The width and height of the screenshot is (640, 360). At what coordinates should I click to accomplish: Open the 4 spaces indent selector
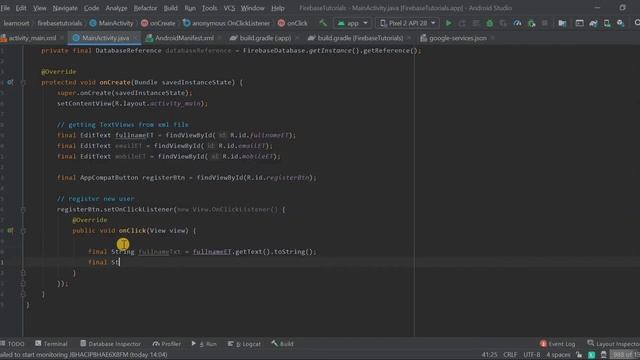click(558, 355)
